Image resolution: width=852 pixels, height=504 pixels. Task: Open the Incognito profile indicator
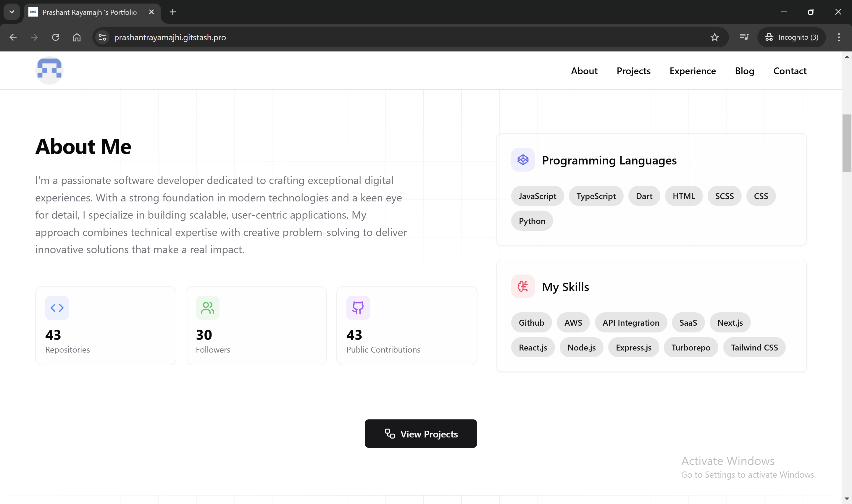(791, 37)
